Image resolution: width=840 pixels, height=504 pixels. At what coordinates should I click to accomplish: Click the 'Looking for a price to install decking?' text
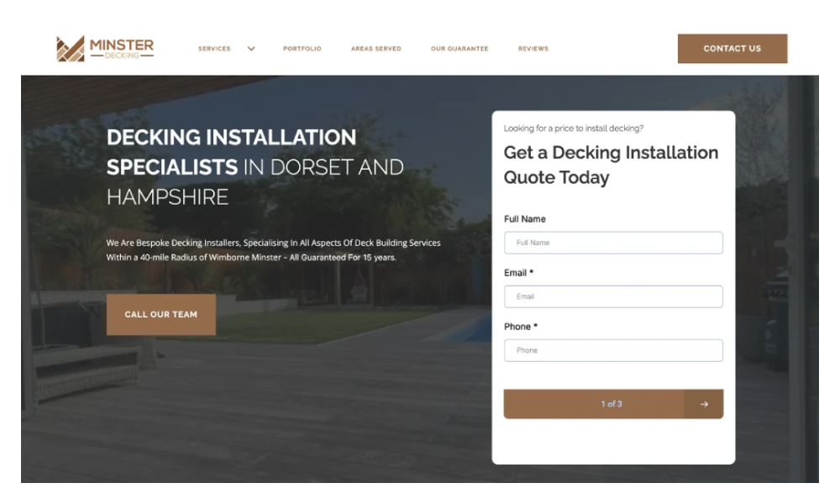[574, 129]
